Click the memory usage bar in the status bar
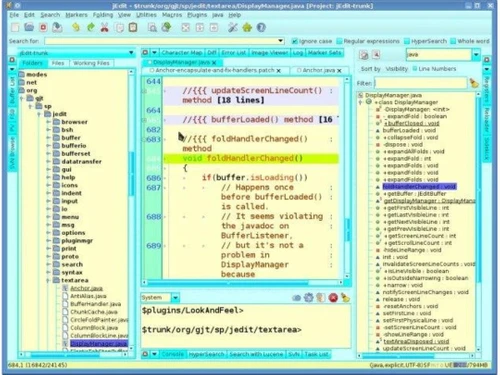Screen dimensions: 500x375 471,365
